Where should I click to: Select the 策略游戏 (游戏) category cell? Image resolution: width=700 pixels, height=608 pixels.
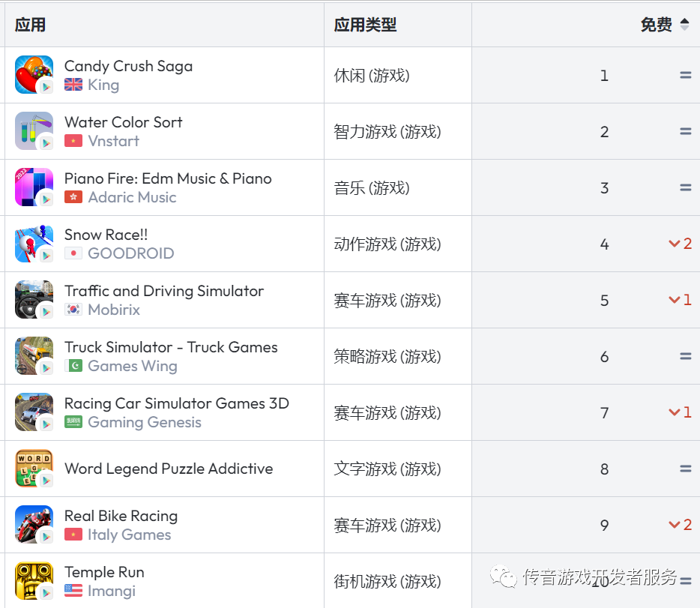tap(387, 357)
